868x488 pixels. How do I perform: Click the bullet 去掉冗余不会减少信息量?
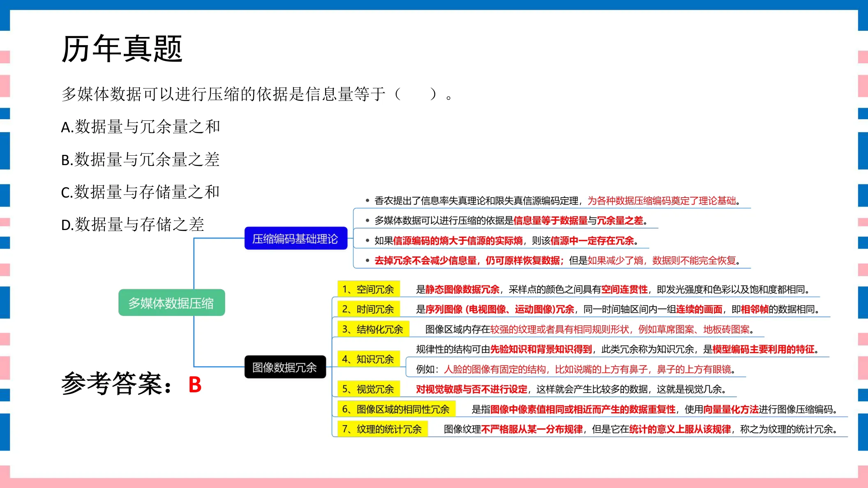(557, 260)
